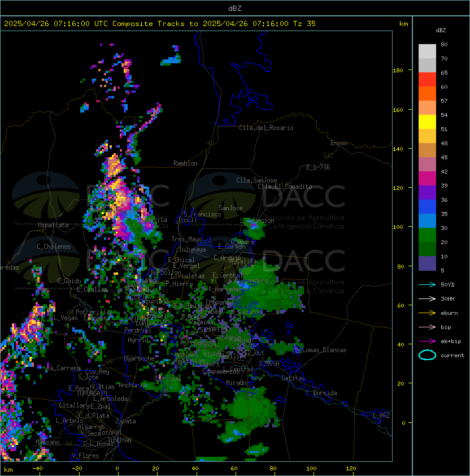This screenshot has height=476, width=470.
Task: Click the 'Potrerillos' map label
Action: (94, 312)
